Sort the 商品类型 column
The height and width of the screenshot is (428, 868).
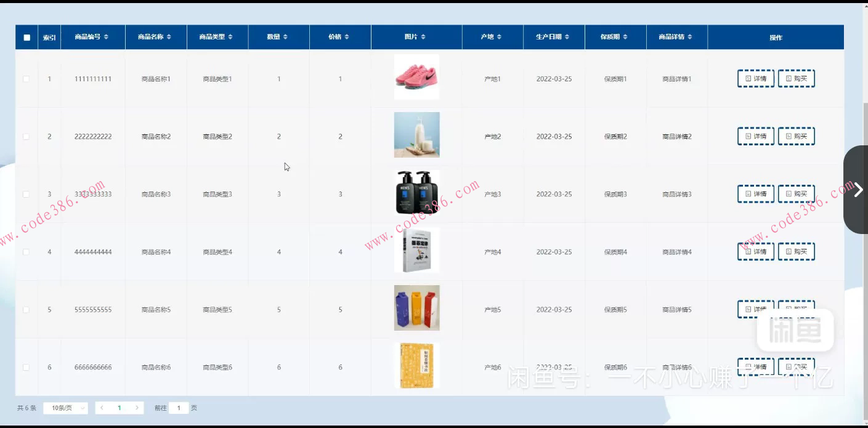[x=232, y=36]
